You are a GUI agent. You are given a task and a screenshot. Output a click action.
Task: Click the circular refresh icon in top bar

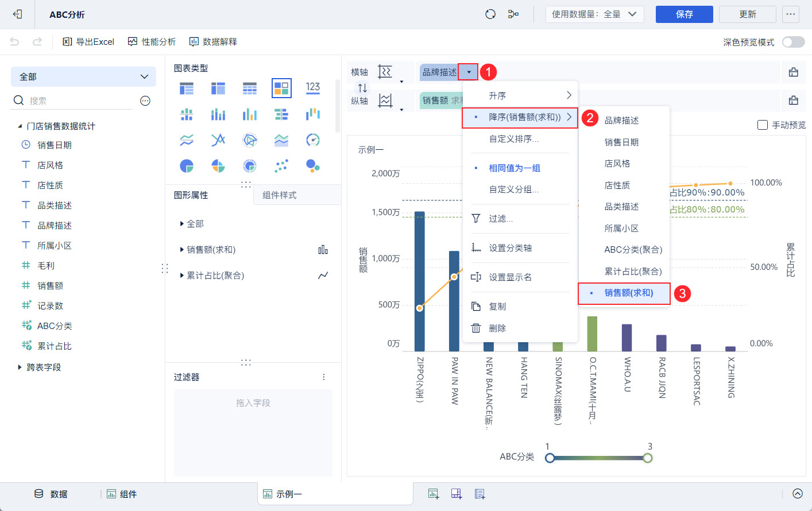point(490,14)
